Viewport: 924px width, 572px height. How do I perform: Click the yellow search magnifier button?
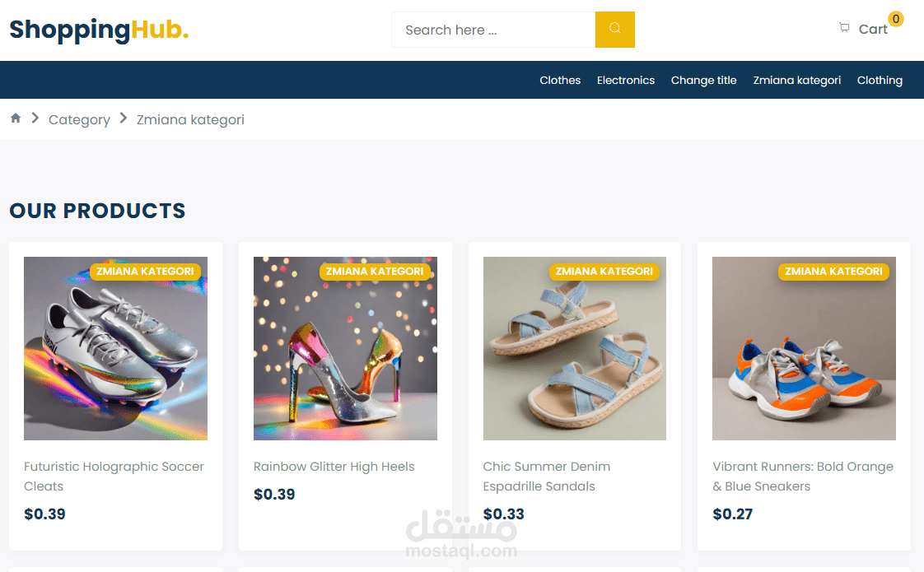click(x=614, y=30)
